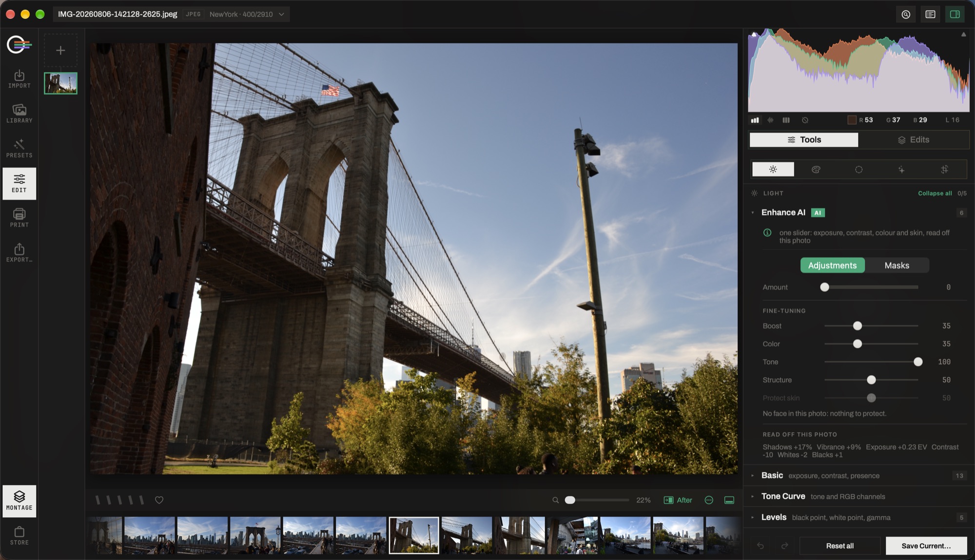Click the AI badge next to Enhance AI
The height and width of the screenshot is (560, 975).
818,213
